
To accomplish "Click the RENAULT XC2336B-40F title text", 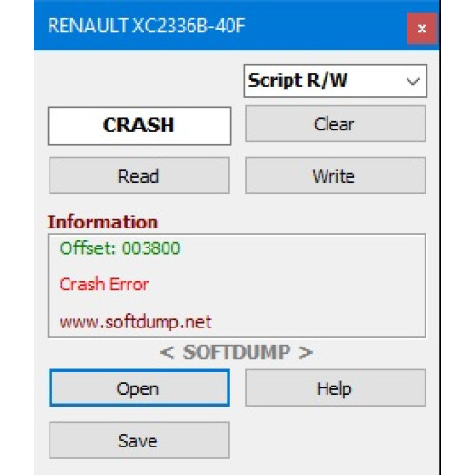I will (x=147, y=26).
